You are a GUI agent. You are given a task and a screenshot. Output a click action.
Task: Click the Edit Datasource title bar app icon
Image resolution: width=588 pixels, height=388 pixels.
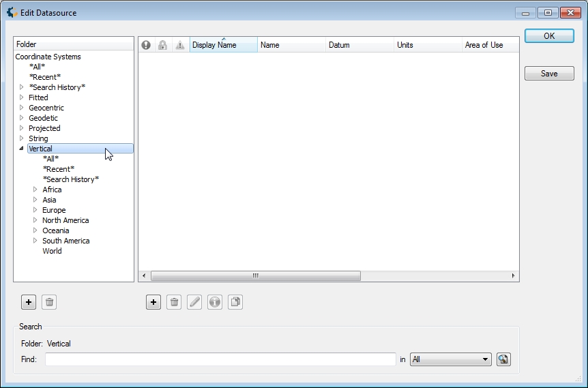(x=12, y=12)
